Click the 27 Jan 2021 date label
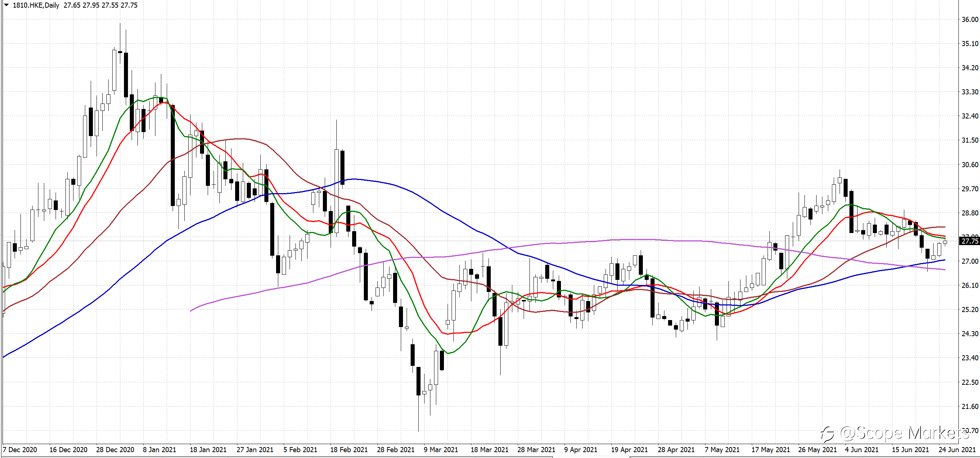This screenshot has height=458, width=980. coord(255,450)
